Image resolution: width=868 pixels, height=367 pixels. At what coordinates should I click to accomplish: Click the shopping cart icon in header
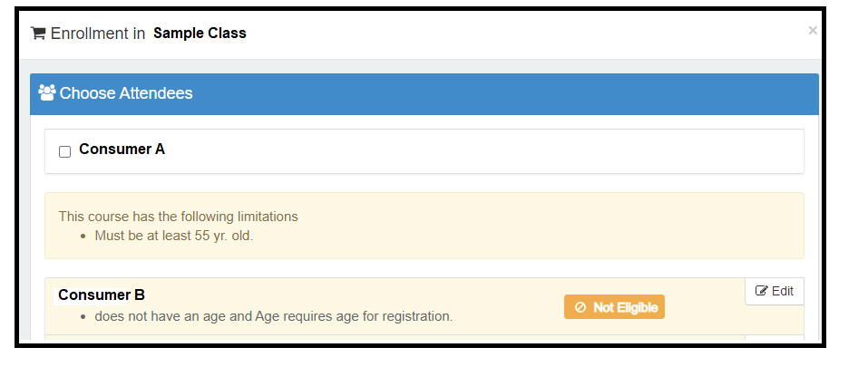coord(38,34)
